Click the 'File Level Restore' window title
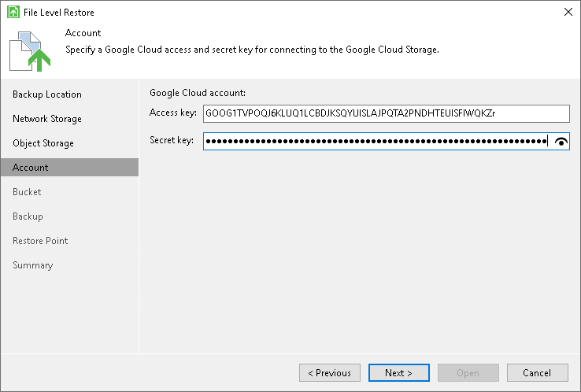The width and height of the screenshot is (581, 392). [x=59, y=13]
